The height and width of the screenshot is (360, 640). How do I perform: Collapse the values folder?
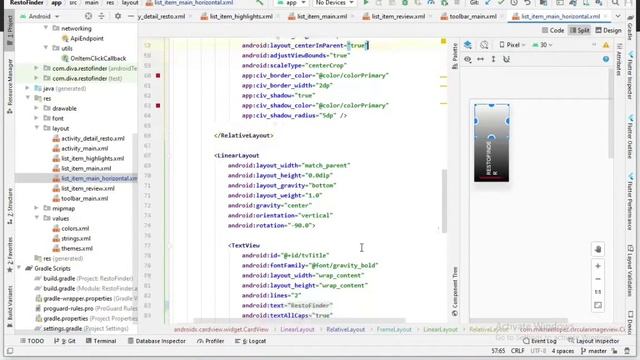tap(36, 218)
